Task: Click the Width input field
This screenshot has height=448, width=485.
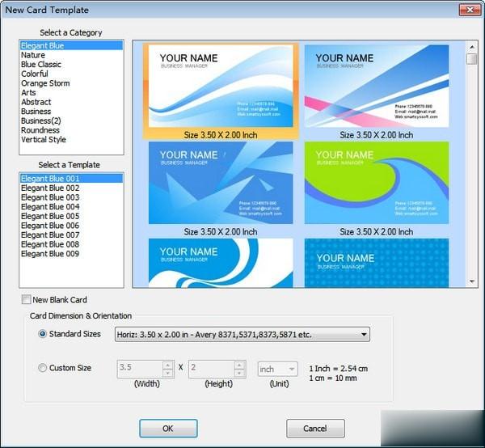Action: [141, 369]
